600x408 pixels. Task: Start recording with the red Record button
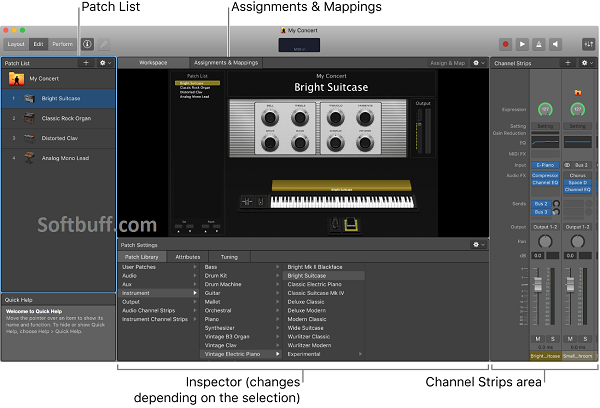click(x=505, y=44)
